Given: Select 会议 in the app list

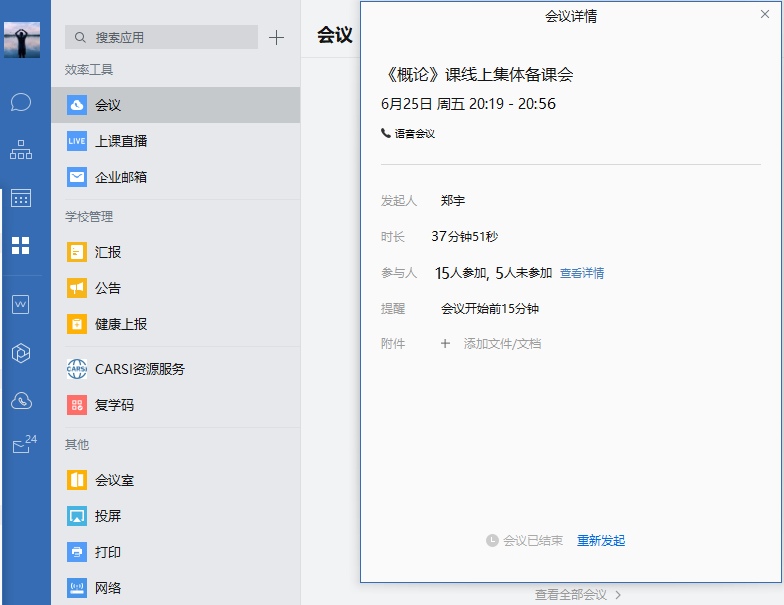Looking at the screenshot, I should point(108,105).
